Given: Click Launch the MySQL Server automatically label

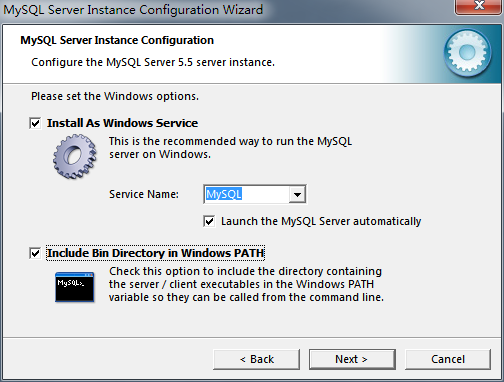Looking at the screenshot, I should (321, 221).
